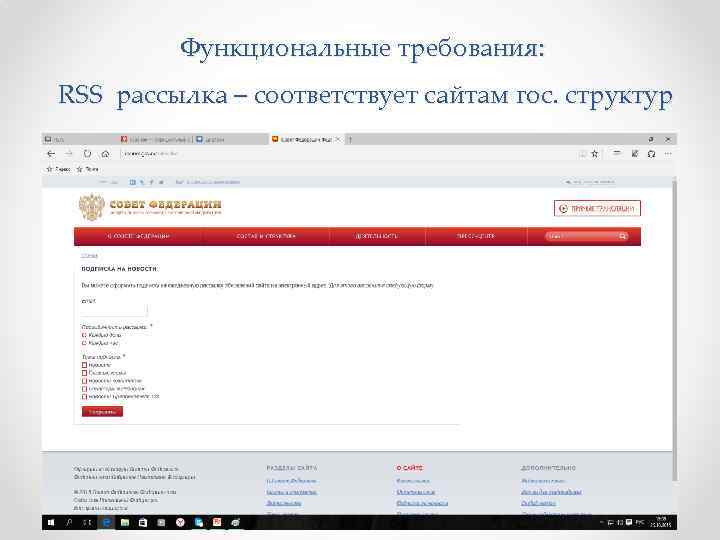Open first favorites bar bookmark
This screenshot has height=540, width=720.
tap(58, 169)
